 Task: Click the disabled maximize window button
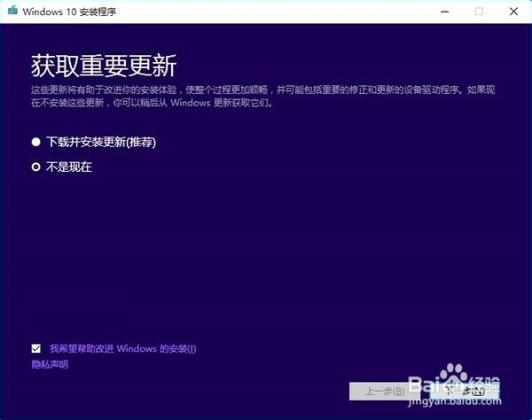479,12
